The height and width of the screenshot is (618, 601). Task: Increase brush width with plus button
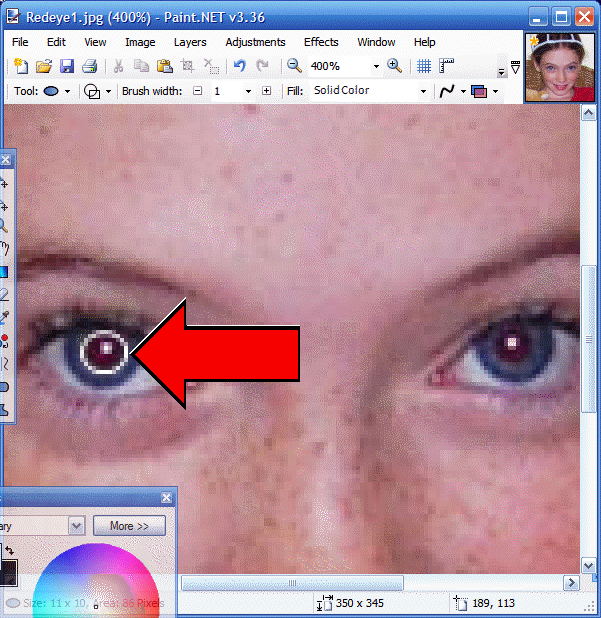(x=266, y=91)
